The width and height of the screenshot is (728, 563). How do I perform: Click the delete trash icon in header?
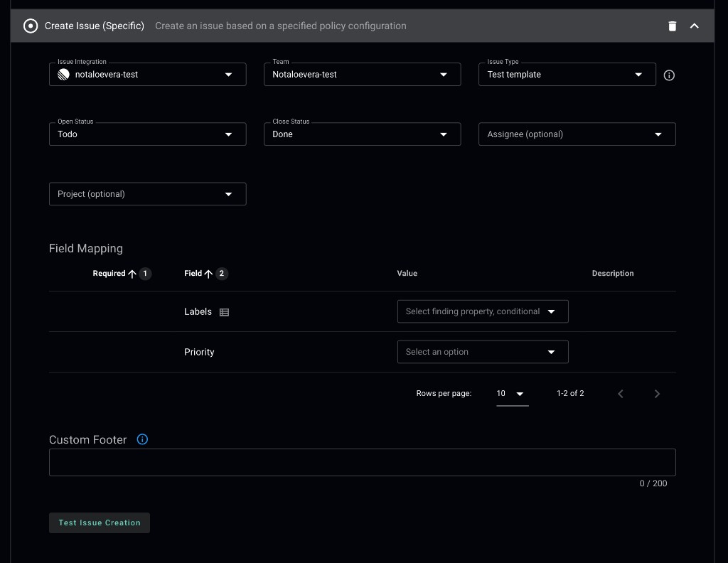(x=673, y=26)
